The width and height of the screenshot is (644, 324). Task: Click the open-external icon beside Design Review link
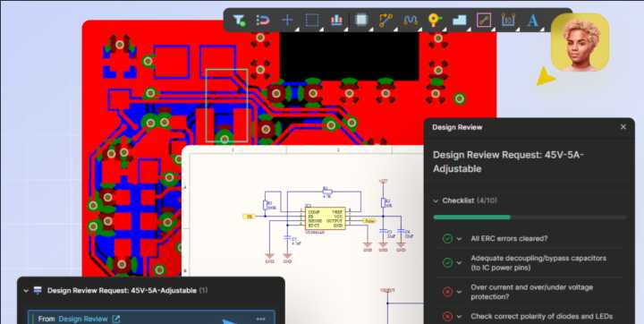[x=116, y=319]
